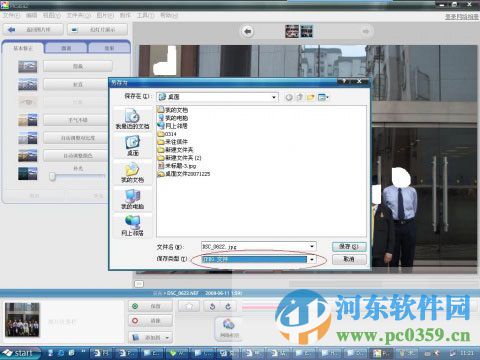Select the 0314 folder in the file list
This screenshot has width=480, height=360.
click(x=167, y=134)
